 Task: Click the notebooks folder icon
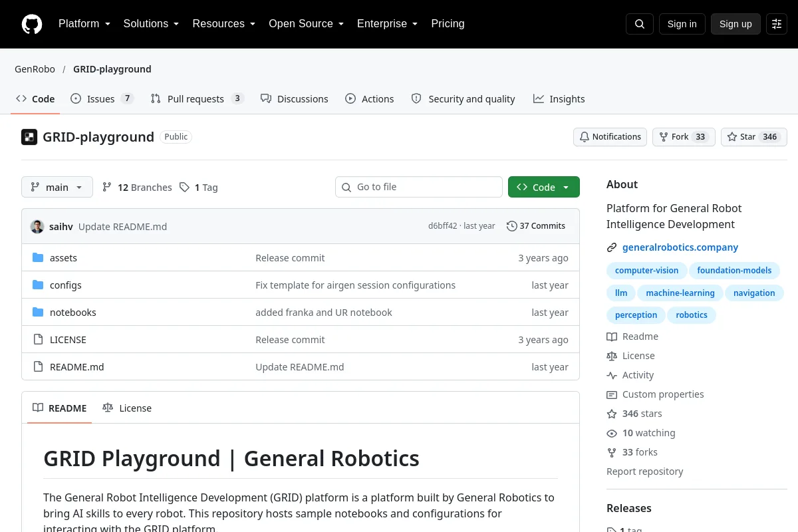pos(38,313)
